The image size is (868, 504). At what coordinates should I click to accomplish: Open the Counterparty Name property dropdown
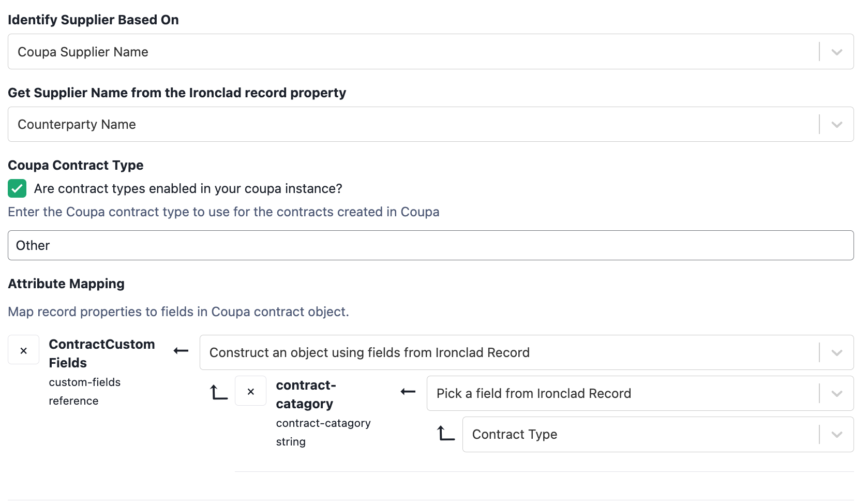pyautogui.click(x=414, y=124)
